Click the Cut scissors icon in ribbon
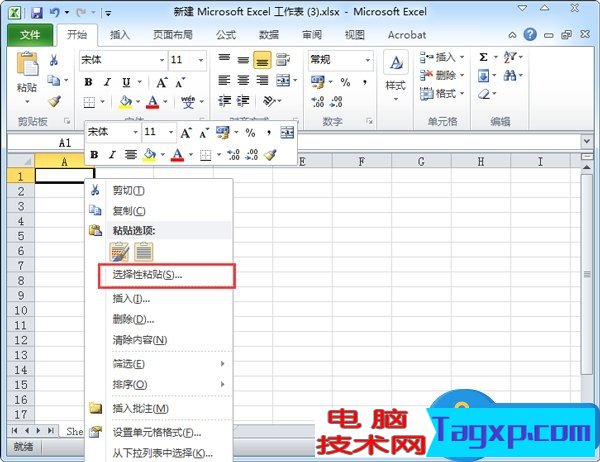 pos(54,60)
